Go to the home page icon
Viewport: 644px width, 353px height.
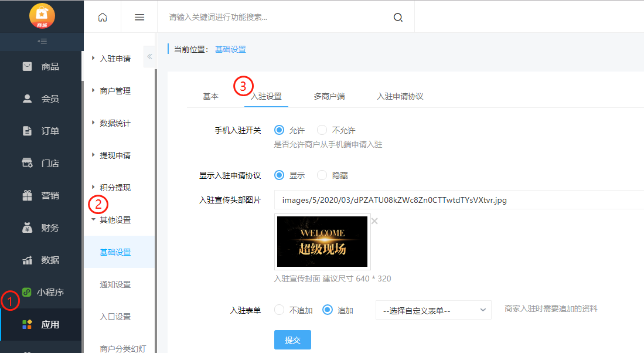(103, 17)
